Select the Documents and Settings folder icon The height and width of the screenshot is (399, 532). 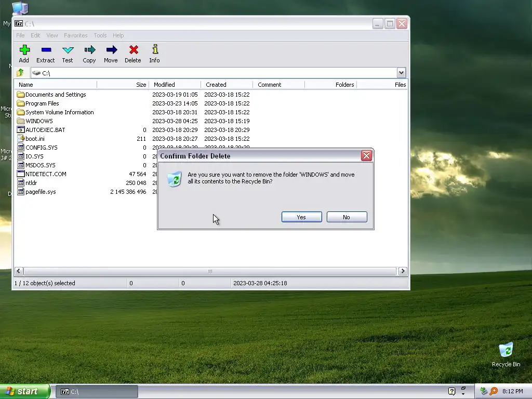tap(21, 95)
